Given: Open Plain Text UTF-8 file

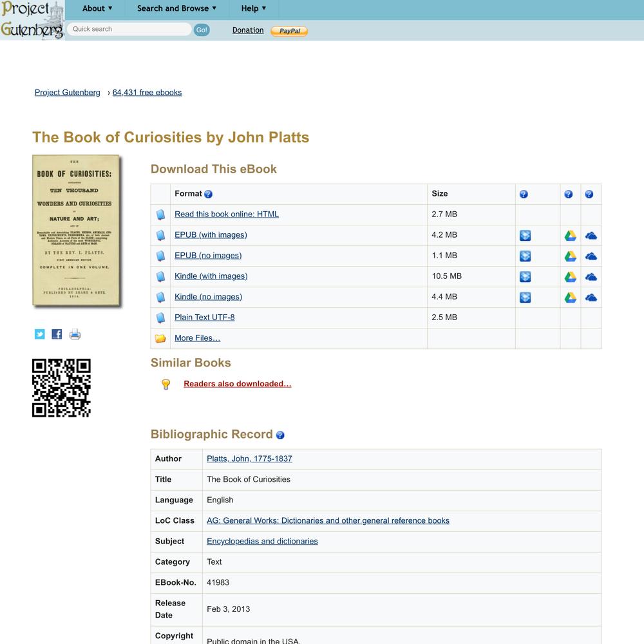Looking at the screenshot, I should point(205,317).
